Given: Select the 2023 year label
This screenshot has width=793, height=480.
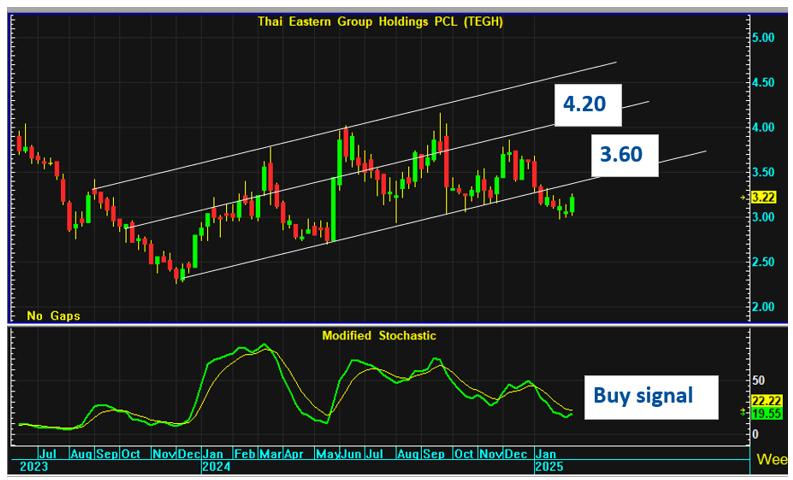Looking at the screenshot, I should pyautogui.click(x=33, y=467).
